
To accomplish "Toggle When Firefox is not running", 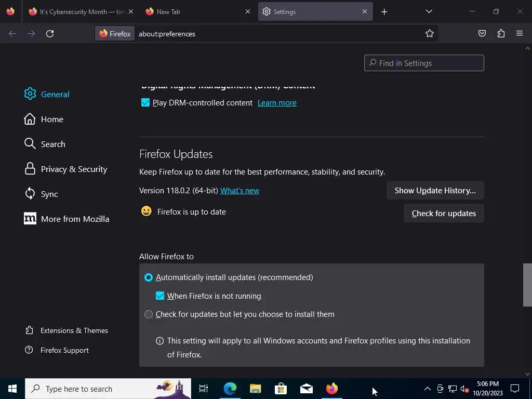I will point(160,296).
